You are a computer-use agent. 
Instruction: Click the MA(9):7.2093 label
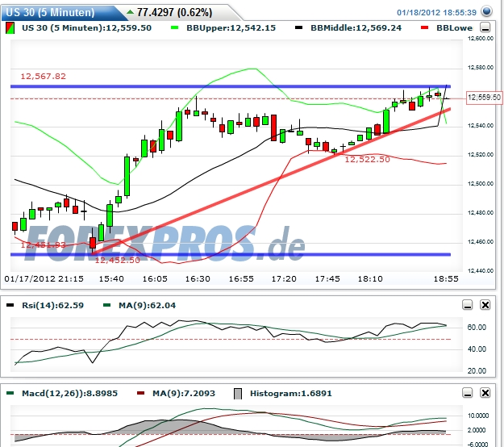click(x=184, y=393)
